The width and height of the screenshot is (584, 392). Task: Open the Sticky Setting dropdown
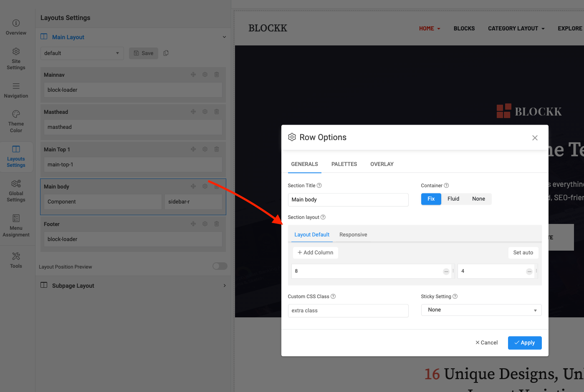point(481,310)
